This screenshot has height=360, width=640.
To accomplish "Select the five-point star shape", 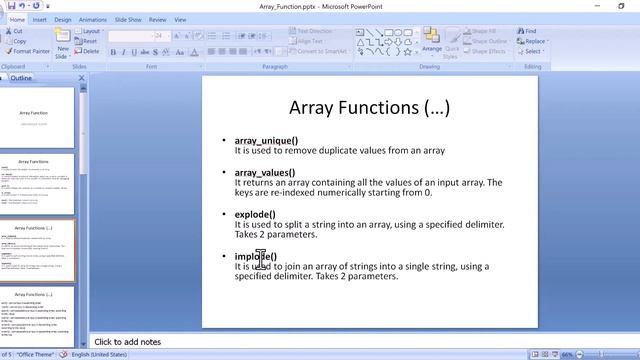I will (407, 52).
